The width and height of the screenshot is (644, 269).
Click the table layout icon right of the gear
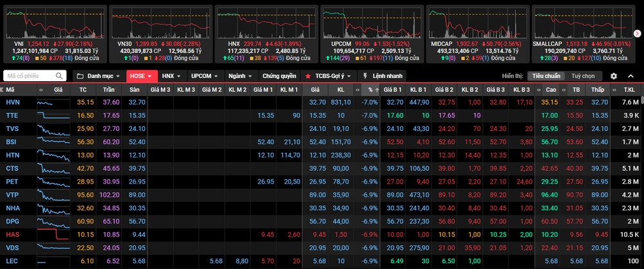tap(629, 76)
